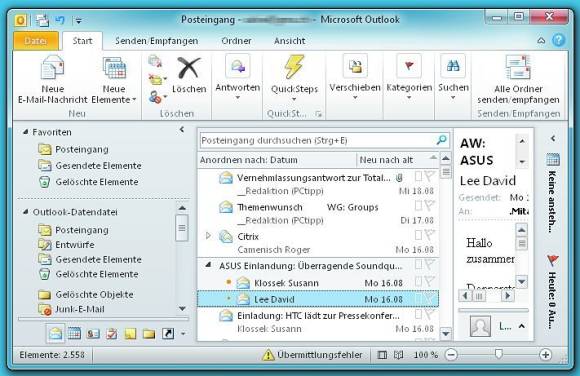The width and height of the screenshot is (580, 376).
Task: Expand the To-Do Bar with the chevron
Action: 553,138
